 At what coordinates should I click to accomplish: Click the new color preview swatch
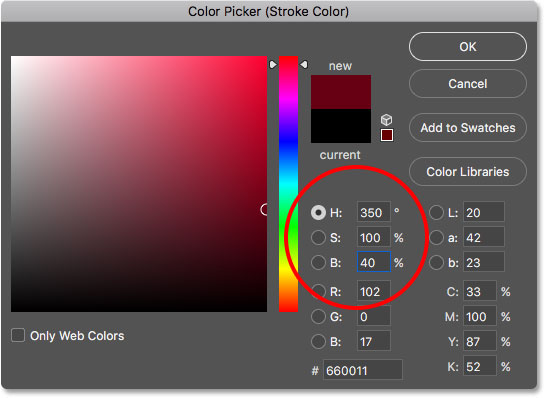click(x=341, y=92)
